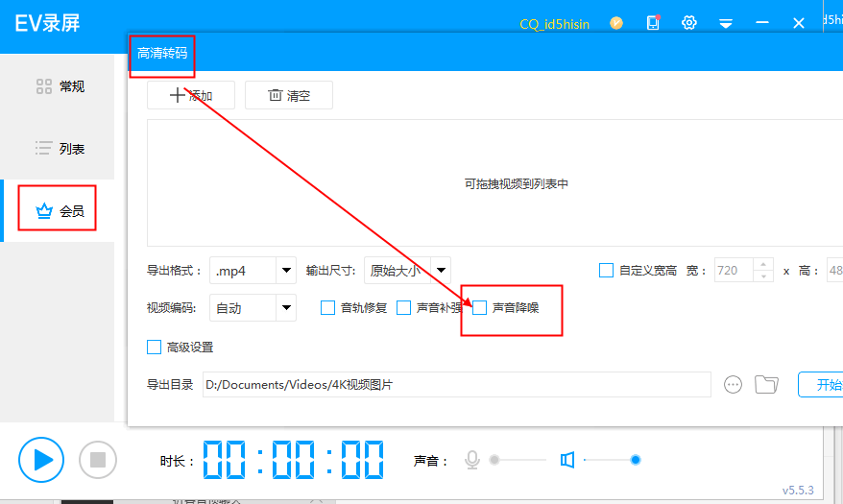Image resolution: width=843 pixels, height=504 pixels.
Task: Click the orange member badge icon
Action: (616, 23)
